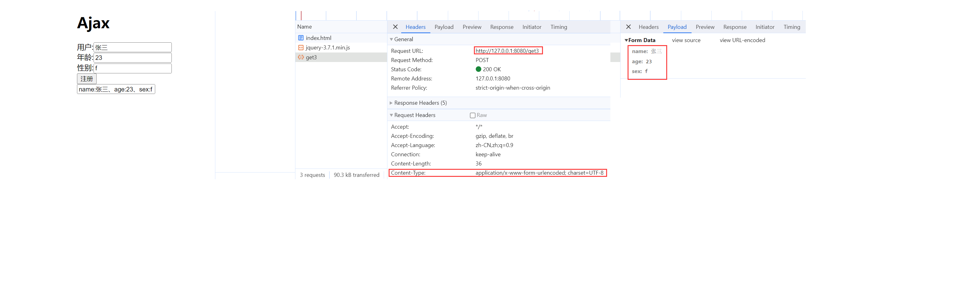Click the 90.3 kB transferred status text
This screenshot has width=980, height=307.
(356, 175)
